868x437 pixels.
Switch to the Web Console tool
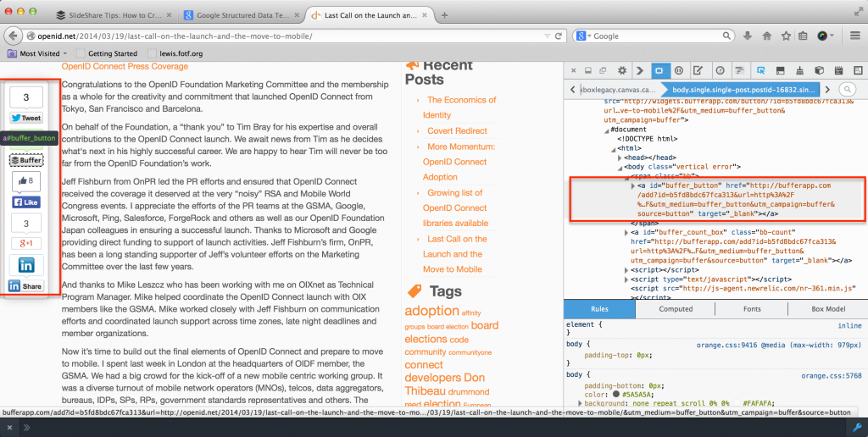(640, 71)
